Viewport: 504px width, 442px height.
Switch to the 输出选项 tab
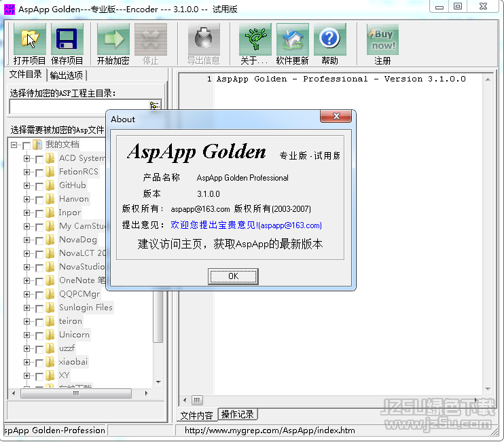click(67, 75)
